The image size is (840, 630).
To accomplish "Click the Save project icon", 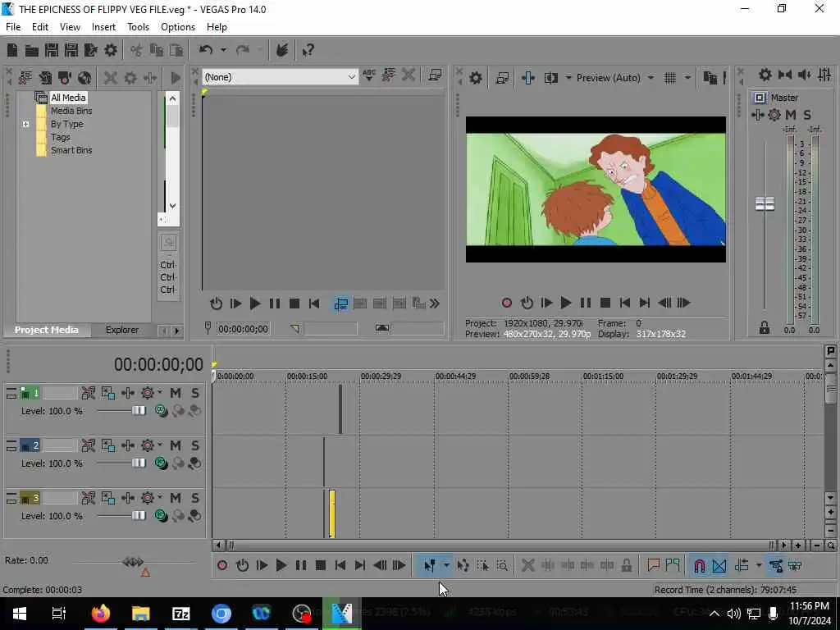I will point(52,50).
